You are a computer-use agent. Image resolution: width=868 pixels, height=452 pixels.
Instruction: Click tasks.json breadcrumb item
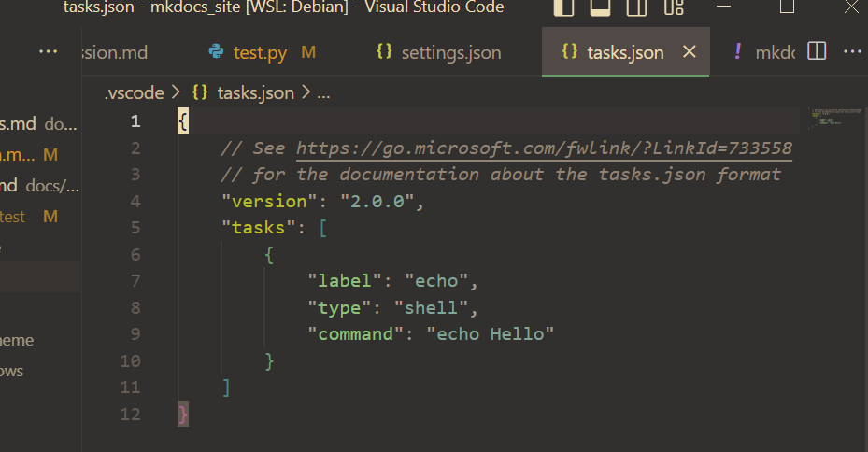click(255, 93)
